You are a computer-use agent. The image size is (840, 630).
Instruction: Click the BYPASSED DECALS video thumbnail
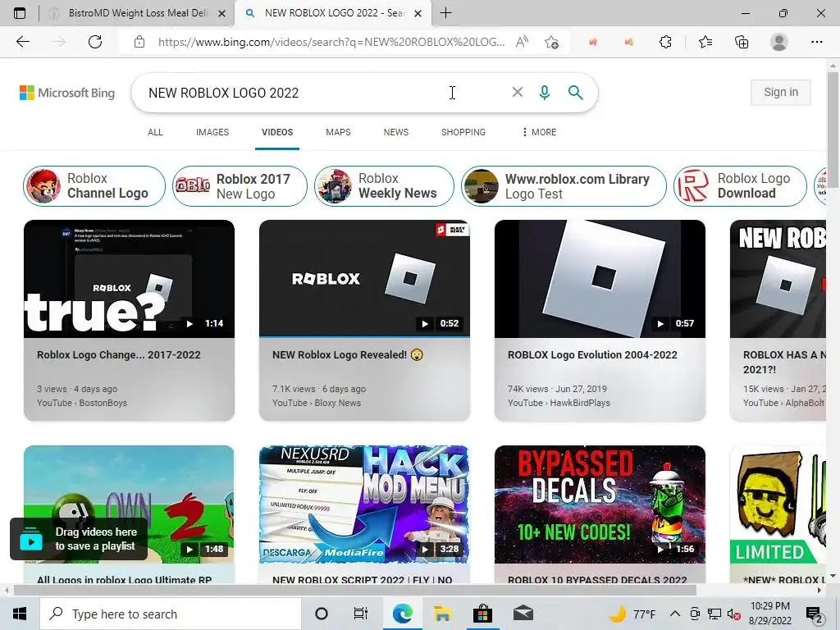[x=600, y=504]
